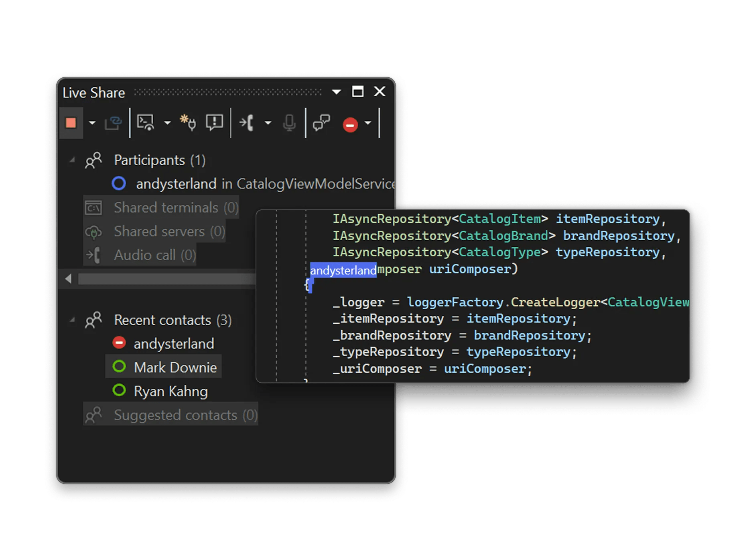Click the share server plug icon
Image resolution: width=747 pixels, height=560 pixels.
pyautogui.click(x=188, y=123)
